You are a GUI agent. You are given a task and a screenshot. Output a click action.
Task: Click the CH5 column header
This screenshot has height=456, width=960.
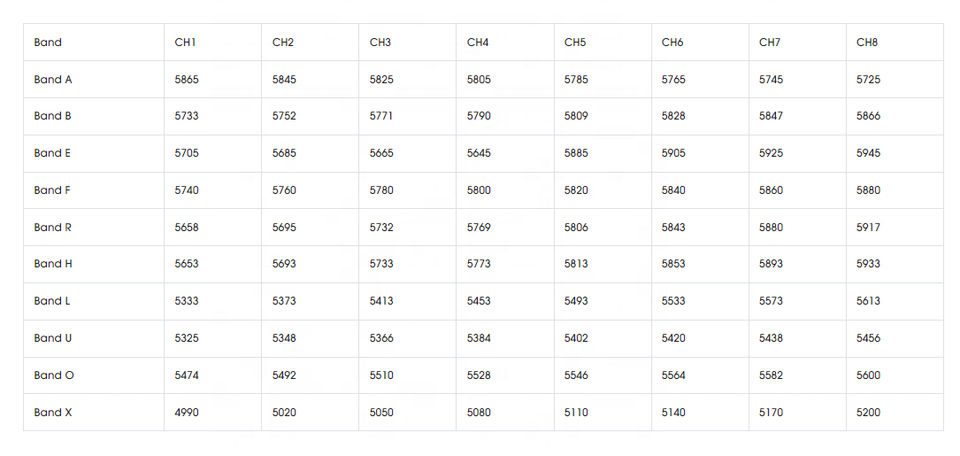(575, 43)
